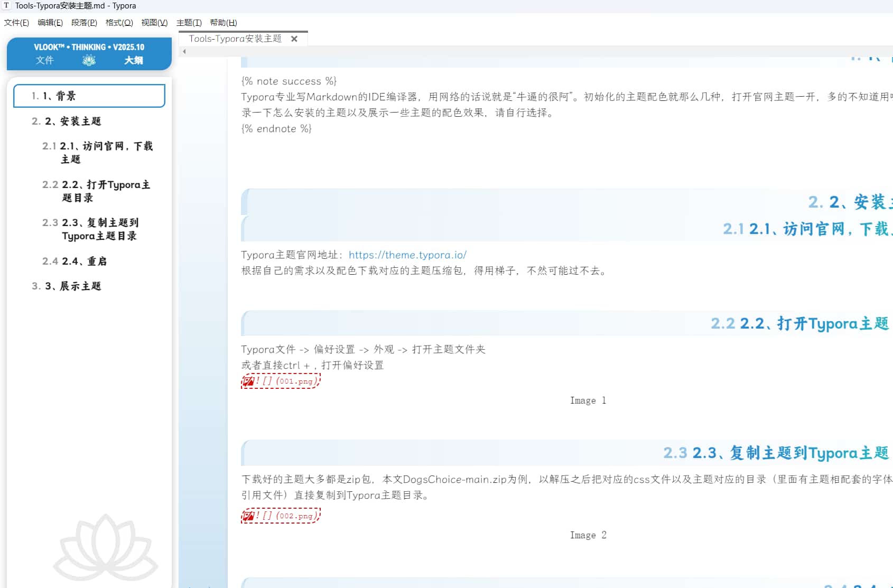
Task: Go to outline item 2.4、重启
Action: pyautogui.click(x=84, y=261)
